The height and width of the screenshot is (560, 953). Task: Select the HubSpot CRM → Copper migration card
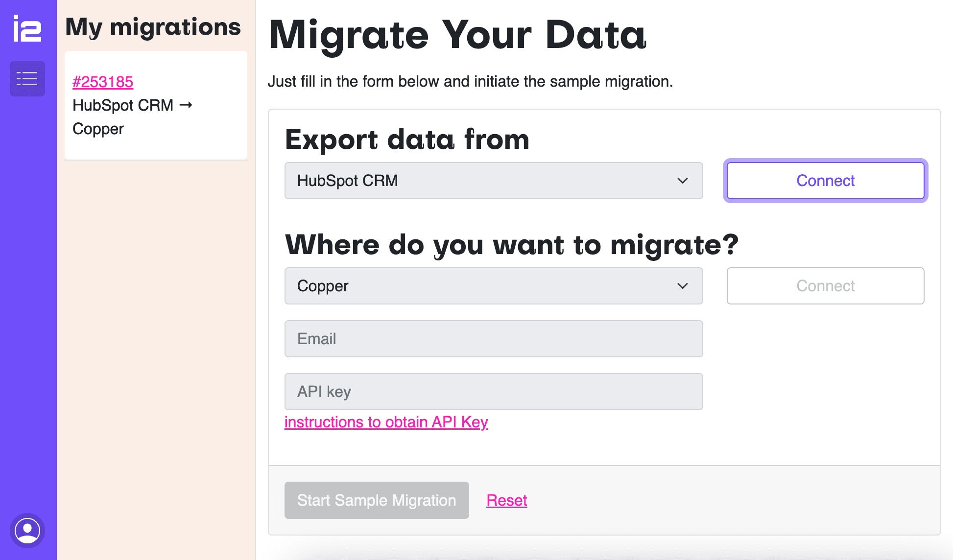tap(156, 117)
